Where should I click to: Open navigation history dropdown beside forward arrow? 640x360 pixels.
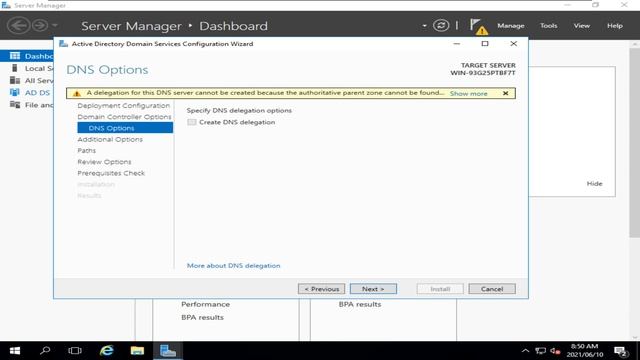pyautogui.click(x=55, y=25)
